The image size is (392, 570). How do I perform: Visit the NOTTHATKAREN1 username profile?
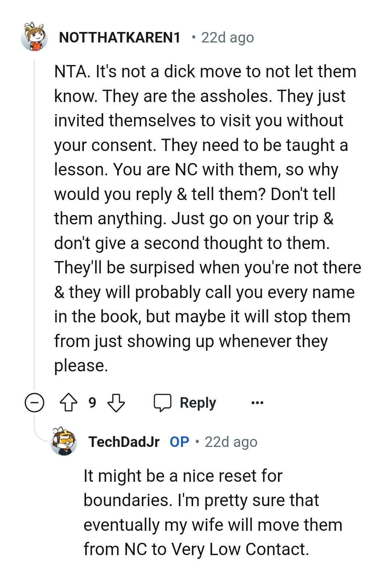click(120, 37)
